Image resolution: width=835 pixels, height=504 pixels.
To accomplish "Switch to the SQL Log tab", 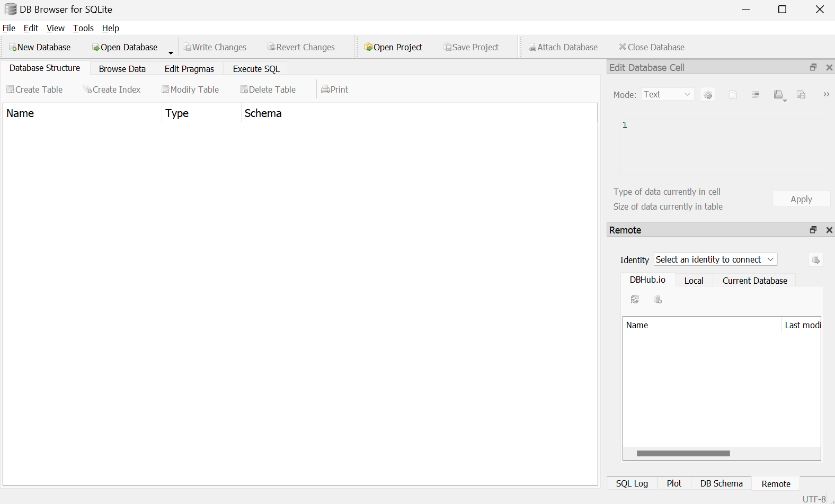I will [x=632, y=483].
